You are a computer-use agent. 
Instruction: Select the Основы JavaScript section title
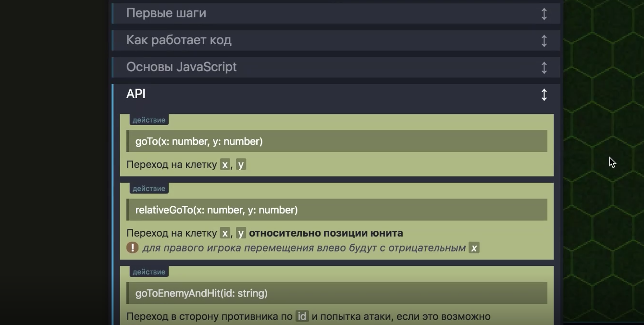pyautogui.click(x=181, y=67)
